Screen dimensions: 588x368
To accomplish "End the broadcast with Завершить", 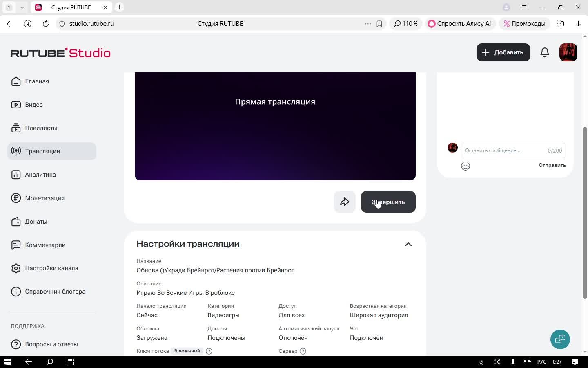I will pos(388,202).
